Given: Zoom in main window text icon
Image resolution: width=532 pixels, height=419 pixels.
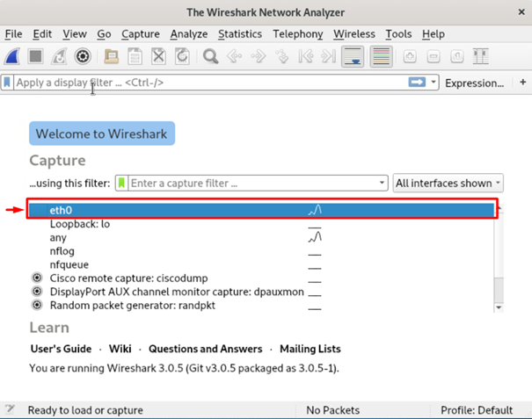Looking at the screenshot, I should [x=410, y=56].
